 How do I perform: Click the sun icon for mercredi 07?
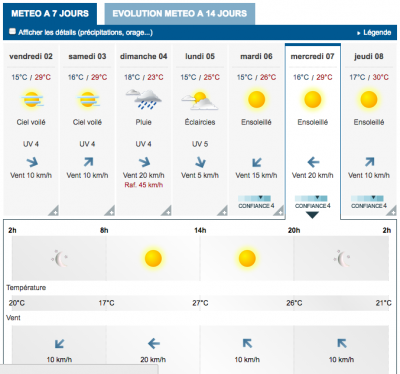pyautogui.click(x=313, y=99)
